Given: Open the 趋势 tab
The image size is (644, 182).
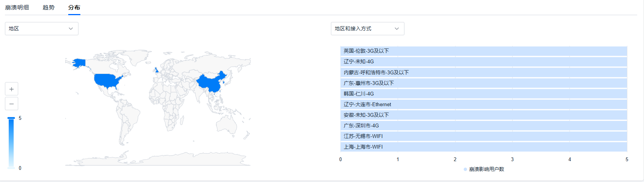Looking at the screenshot, I should click(x=49, y=8).
